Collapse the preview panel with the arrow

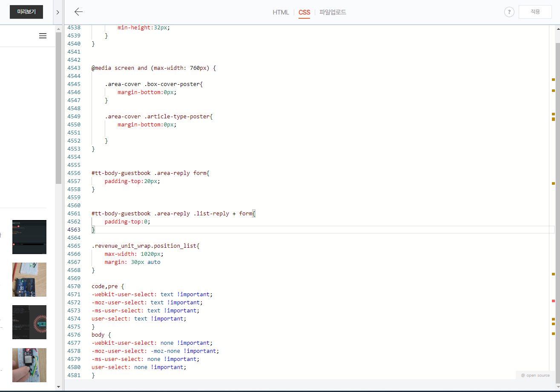[x=57, y=12]
